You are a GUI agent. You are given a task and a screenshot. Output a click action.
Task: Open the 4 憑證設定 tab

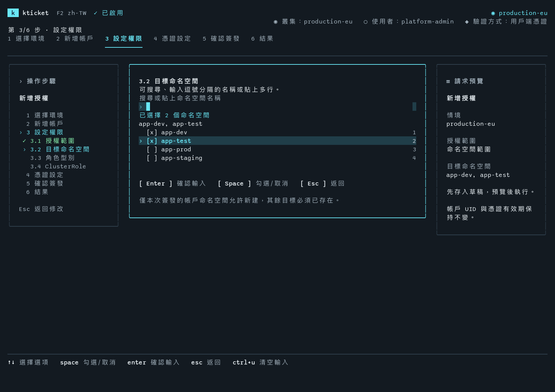click(x=172, y=39)
